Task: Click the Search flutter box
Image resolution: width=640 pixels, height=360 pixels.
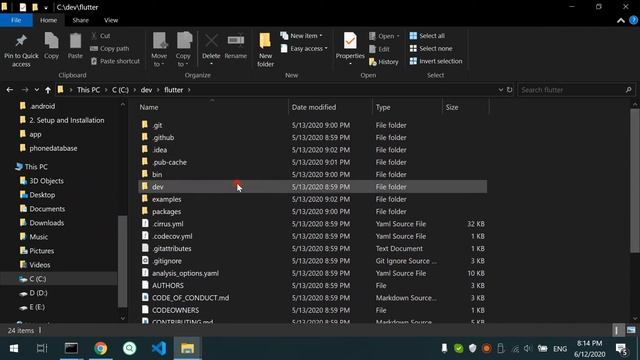Action: [576, 90]
